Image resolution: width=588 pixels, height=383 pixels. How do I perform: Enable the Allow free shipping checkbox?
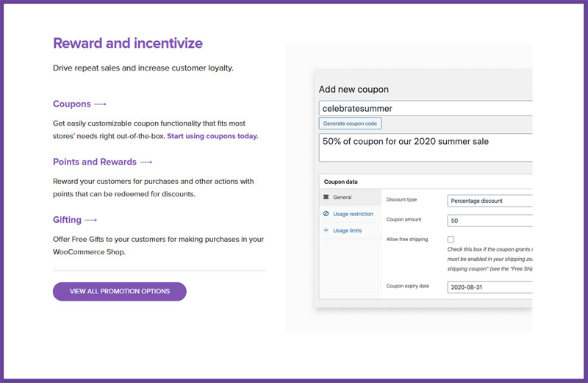(x=451, y=240)
